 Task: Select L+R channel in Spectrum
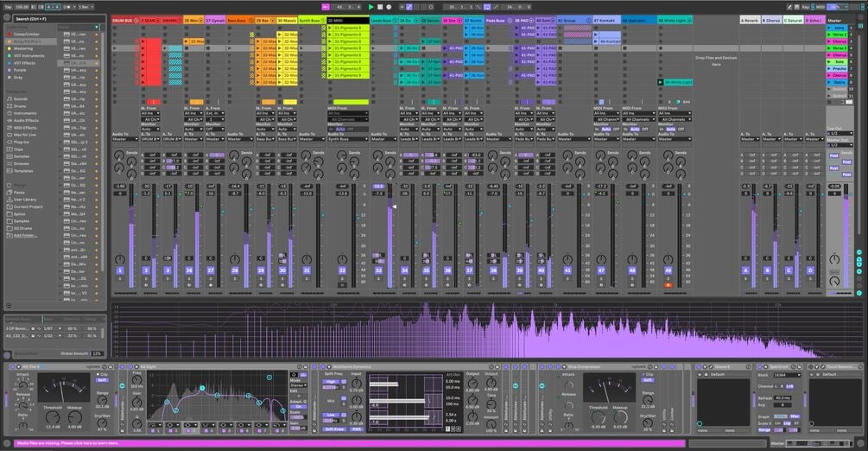coord(789,386)
